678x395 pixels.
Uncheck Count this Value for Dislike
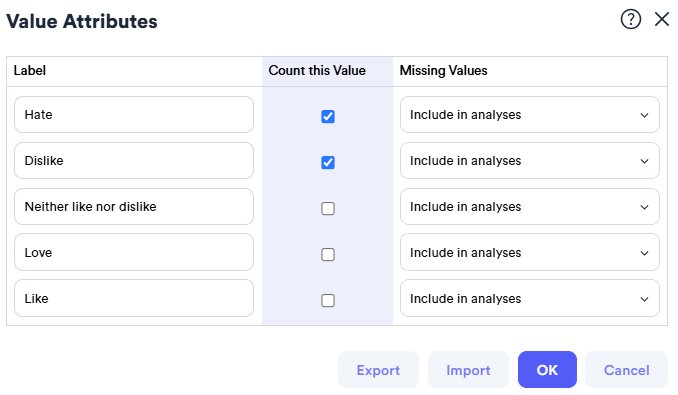click(x=328, y=162)
